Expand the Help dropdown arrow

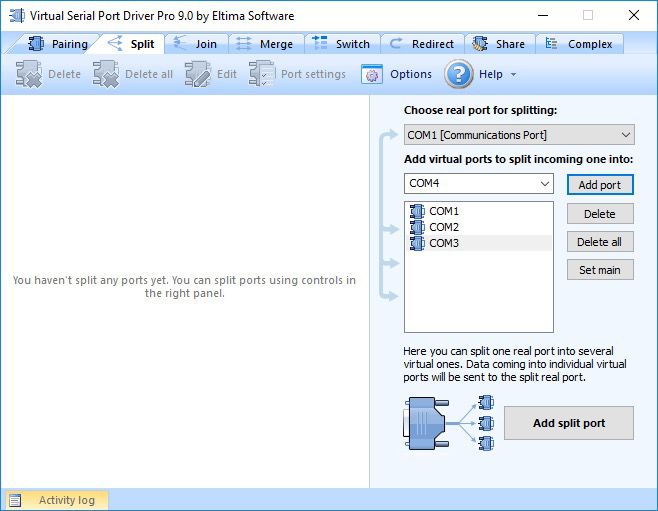tap(513, 75)
